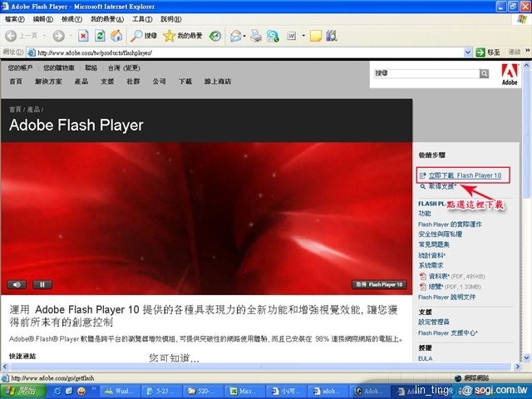The height and width of the screenshot is (399, 532).
Task: Click the Mail envelope toolbar icon
Action: (235, 36)
